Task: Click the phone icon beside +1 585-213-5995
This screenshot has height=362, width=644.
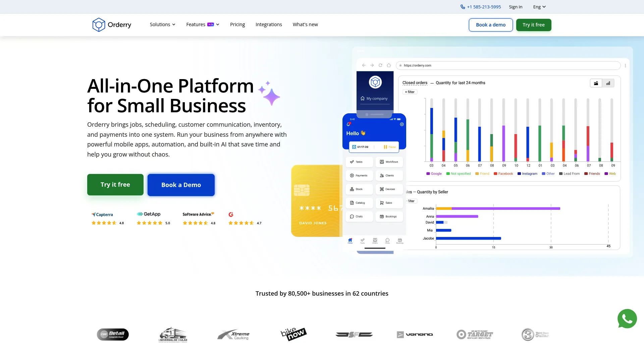Action: tap(463, 7)
